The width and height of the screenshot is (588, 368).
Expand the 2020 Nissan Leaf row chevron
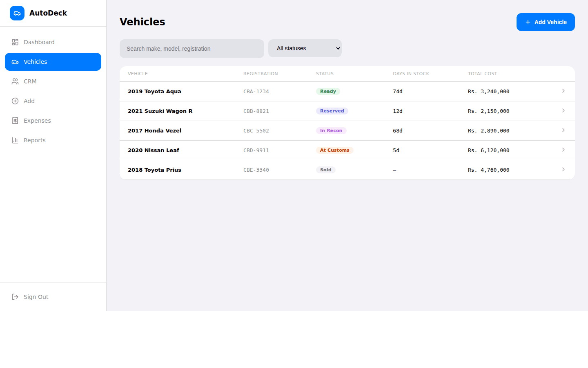click(563, 150)
